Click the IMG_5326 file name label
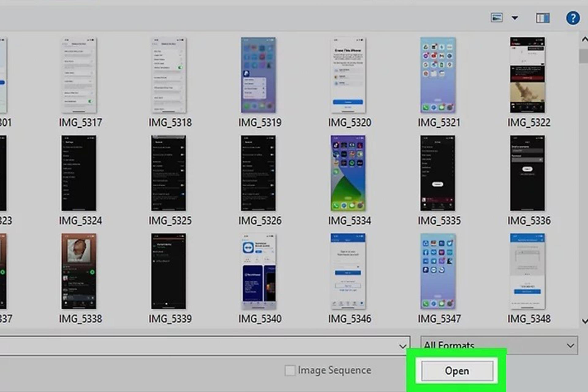The height and width of the screenshot is (392, 588). pyautogui.click(x=260, y=221)
